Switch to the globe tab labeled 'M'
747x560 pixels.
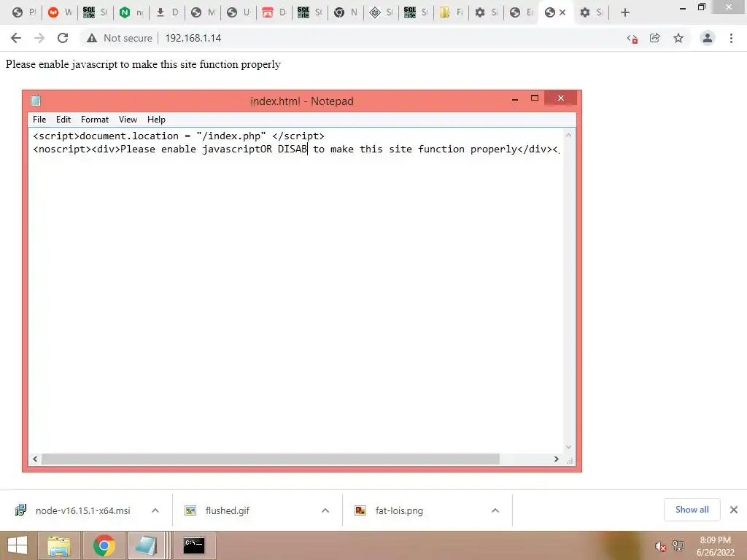[x=203, y=12]
